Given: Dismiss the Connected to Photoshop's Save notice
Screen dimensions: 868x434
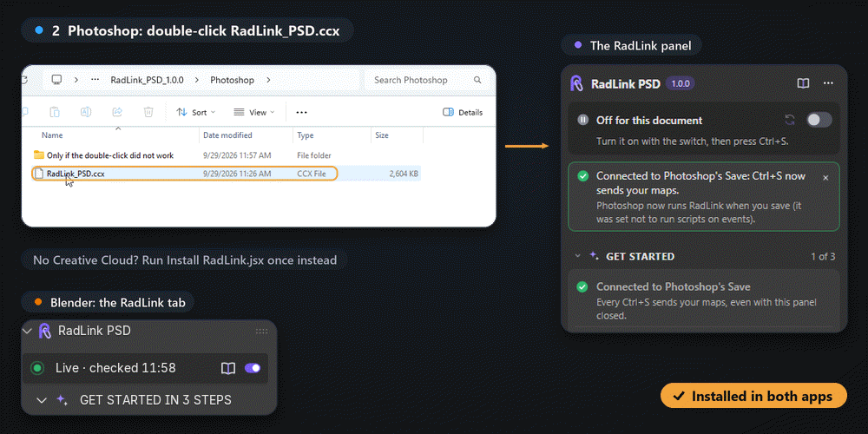Looking at the screenshot, I should coord(825,178).
